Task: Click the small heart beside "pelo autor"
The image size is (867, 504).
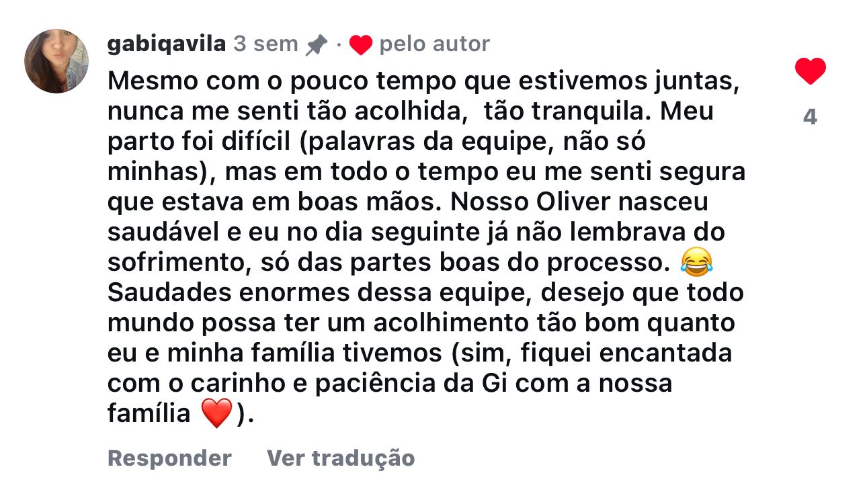Action: pyautogui.click(x=361, y=45)
